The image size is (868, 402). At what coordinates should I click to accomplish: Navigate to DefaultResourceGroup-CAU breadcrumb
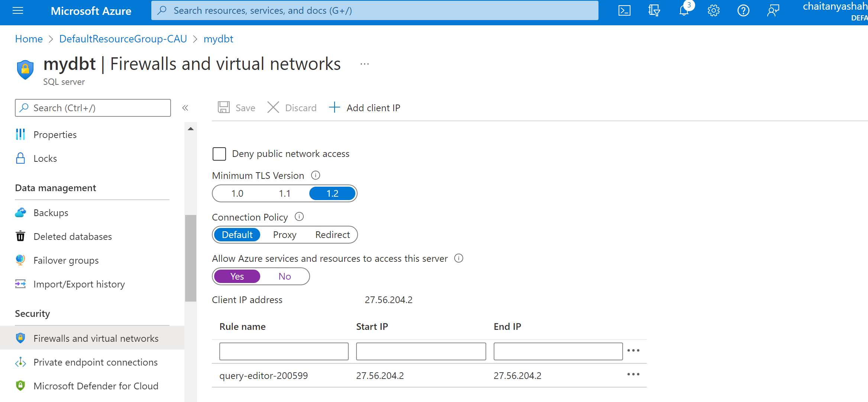(x=123, y=39)
